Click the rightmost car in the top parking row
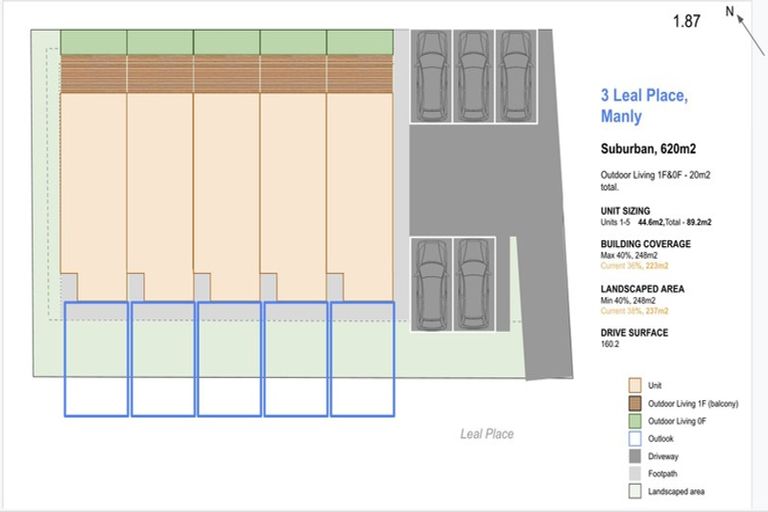The height and width of the screenshot is (512, 768). [516, 75]
